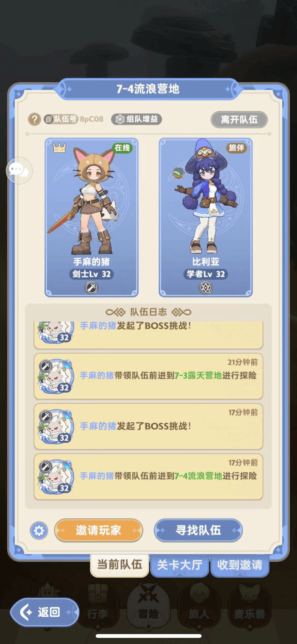Switch to the 关卡大厅 tab
The height and width of the screenshot is (644, 297).
point(180,565)
